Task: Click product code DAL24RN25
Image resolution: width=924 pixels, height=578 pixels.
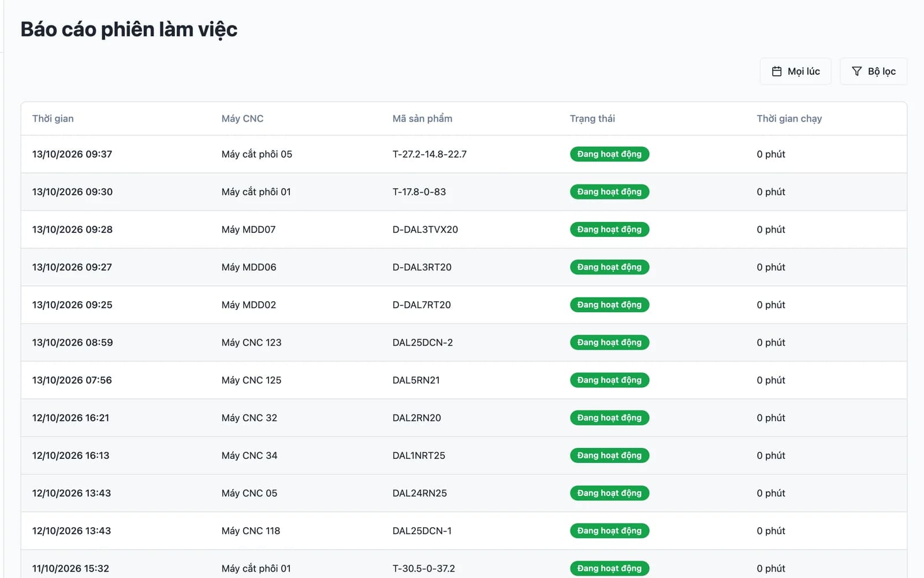Action: click(x=420, y=493)
